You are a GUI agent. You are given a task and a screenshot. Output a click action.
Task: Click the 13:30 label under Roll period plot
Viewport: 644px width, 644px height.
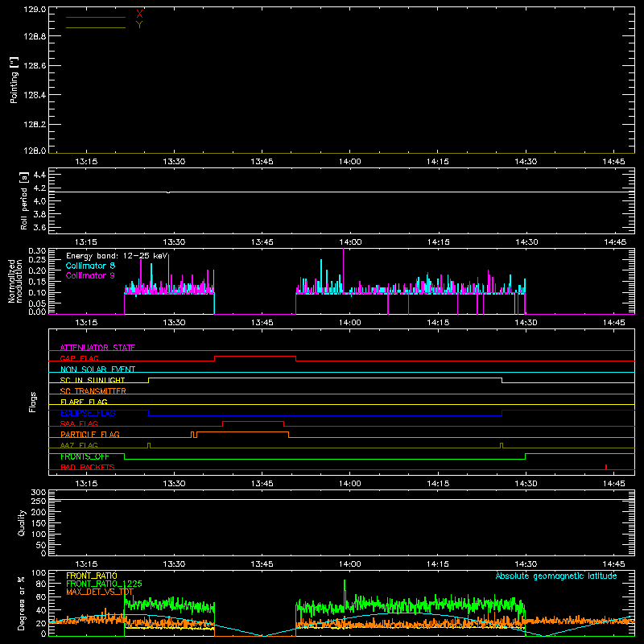point(174,242)
